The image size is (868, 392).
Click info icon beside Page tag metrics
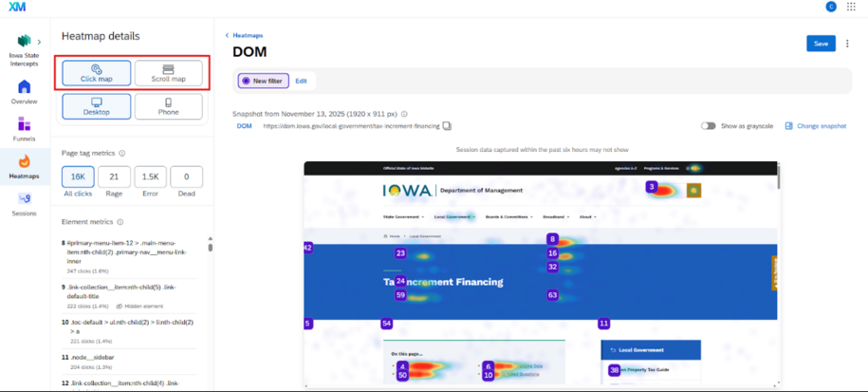pyautogui.click(x=122, y=153)
